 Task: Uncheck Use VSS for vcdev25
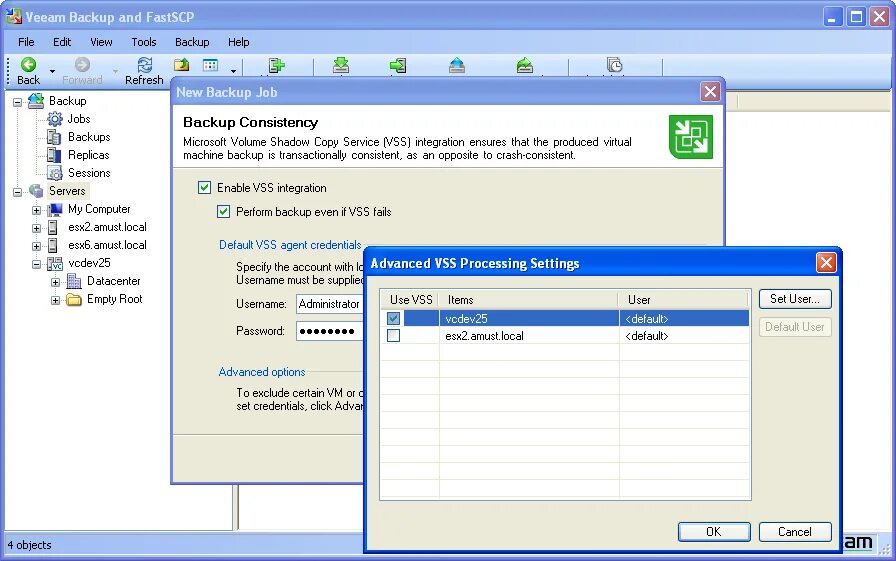point(393,318)
